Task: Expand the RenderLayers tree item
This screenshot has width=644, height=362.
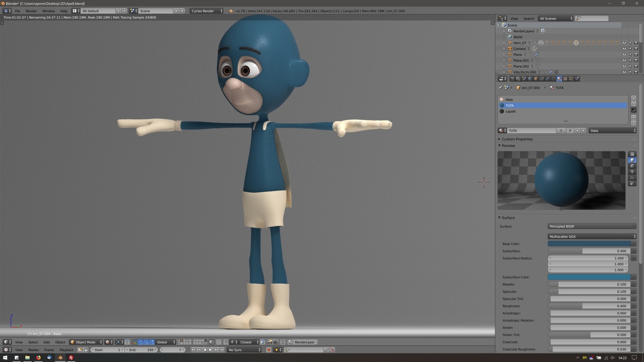Action: click(x=504, y=31)
